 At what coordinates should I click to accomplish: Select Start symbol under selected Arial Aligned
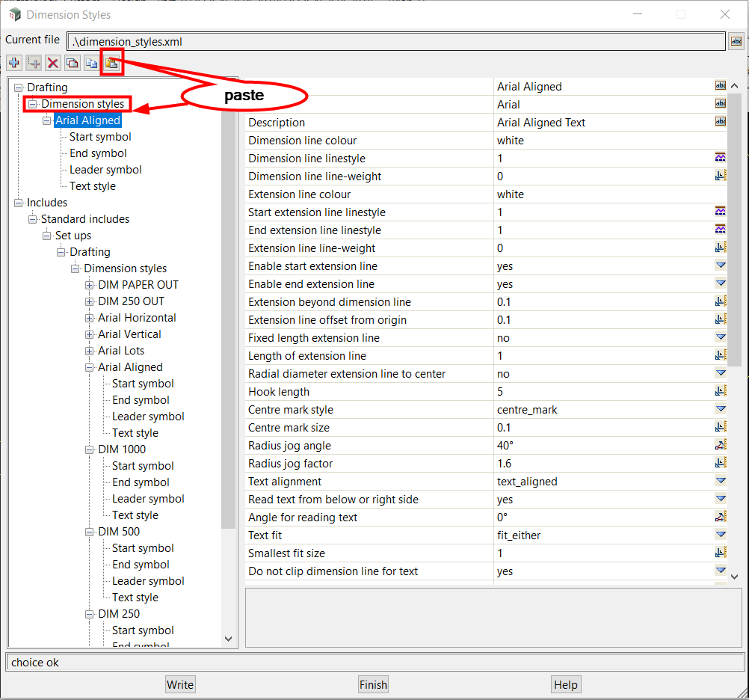[100, 137]
